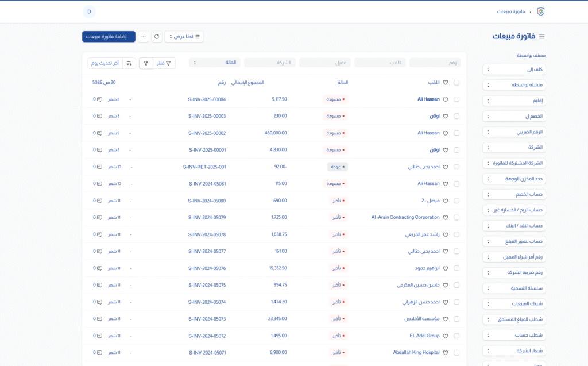
Task: Open the user avatar D menu
Action: [x=89, y=11]
